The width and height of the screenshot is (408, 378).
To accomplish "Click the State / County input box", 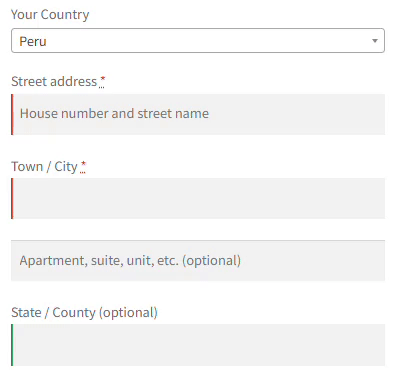I will pyautogui.click(x=198, y=345).
